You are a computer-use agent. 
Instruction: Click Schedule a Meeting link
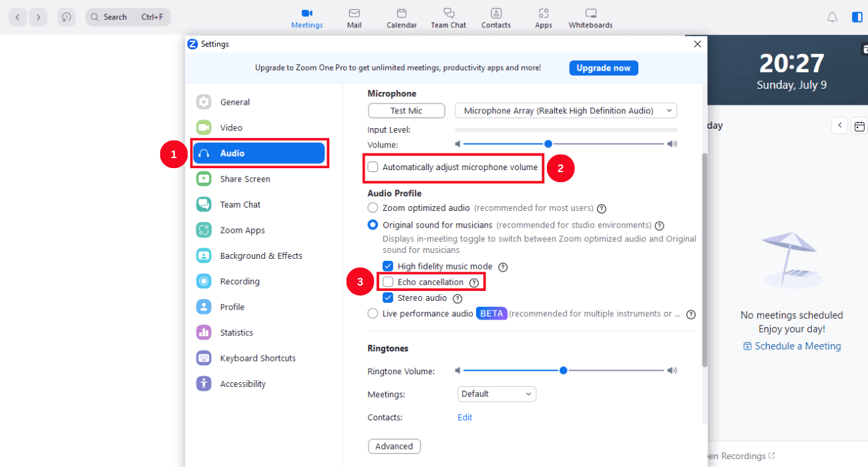[x=792, y=346]
